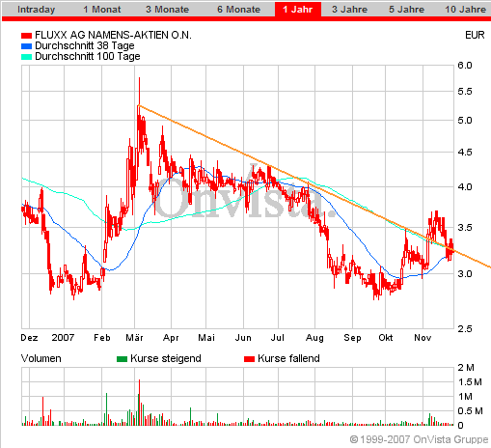This screenshot has height=448, width=491.
Task: Choose the 6 Monate tab
Action: click(238, 10)
